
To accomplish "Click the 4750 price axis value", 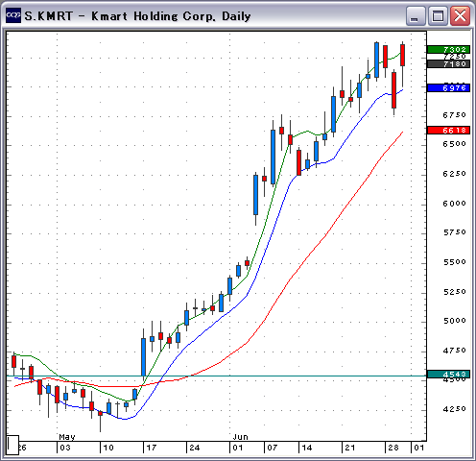I will click(454, 351).
